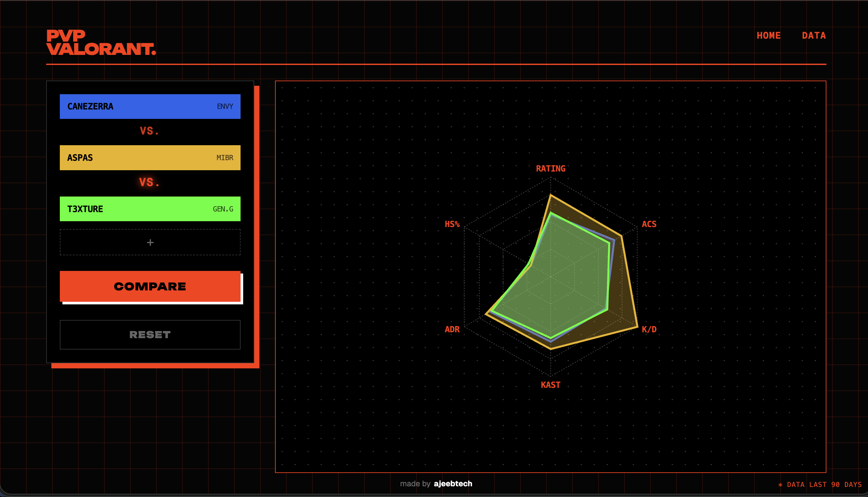Screen dimensions: 868x497
Task: Click the ADR axis label
Action: point(452,329)
